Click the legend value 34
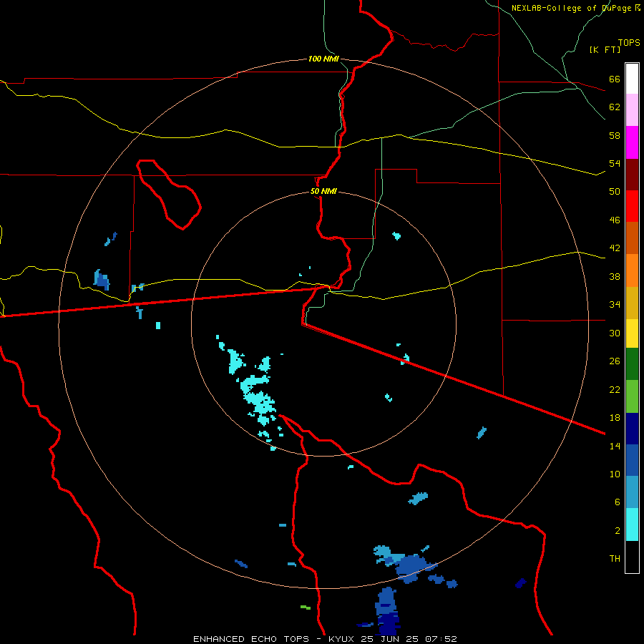 (615, 305)
